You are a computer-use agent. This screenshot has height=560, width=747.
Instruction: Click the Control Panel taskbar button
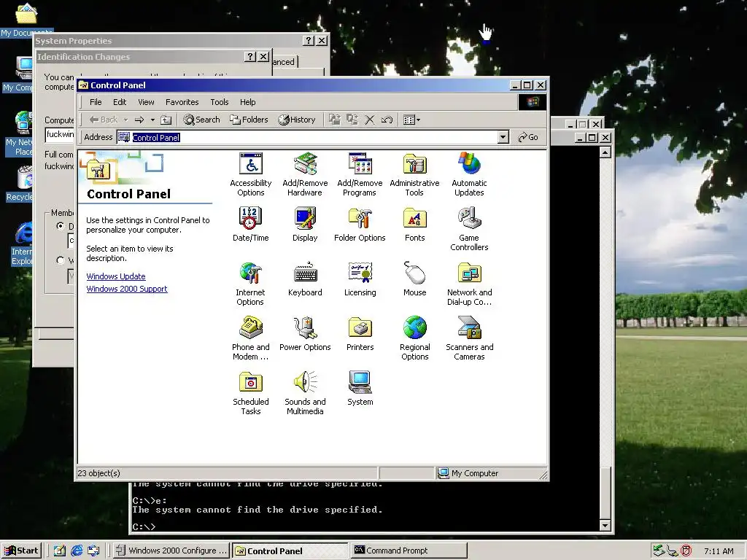click(290, 551)
